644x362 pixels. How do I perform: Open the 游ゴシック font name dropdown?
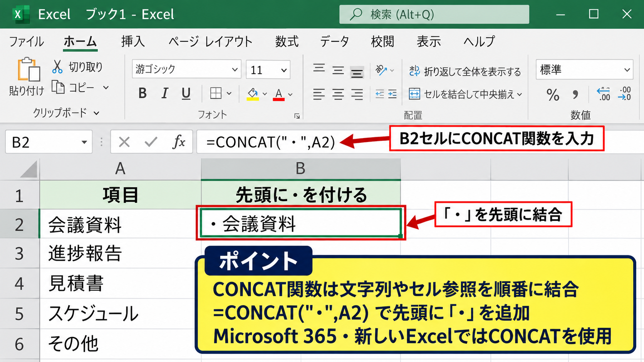coord(235,70)
